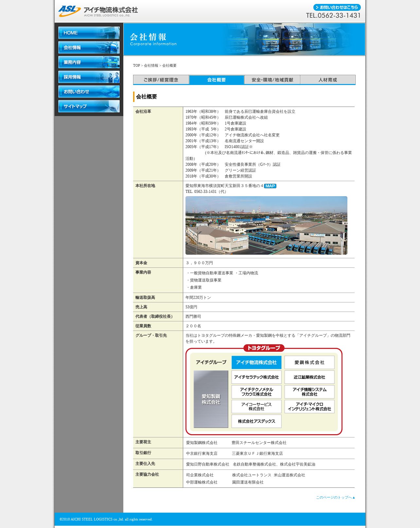Click the アイチ・マイクロインテリジェント株式会社 box
420x528 pixels.
tap(309, 407)
